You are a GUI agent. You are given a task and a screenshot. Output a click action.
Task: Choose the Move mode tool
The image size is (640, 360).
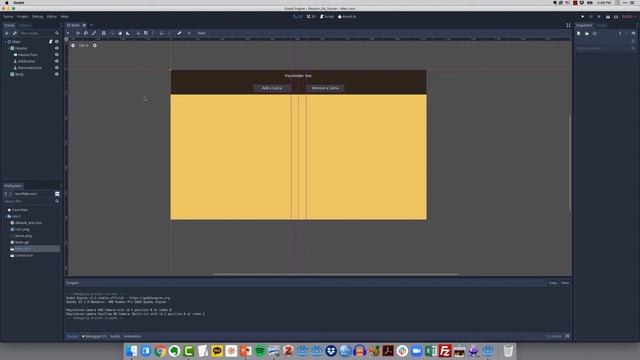click(x=78, y=33)
